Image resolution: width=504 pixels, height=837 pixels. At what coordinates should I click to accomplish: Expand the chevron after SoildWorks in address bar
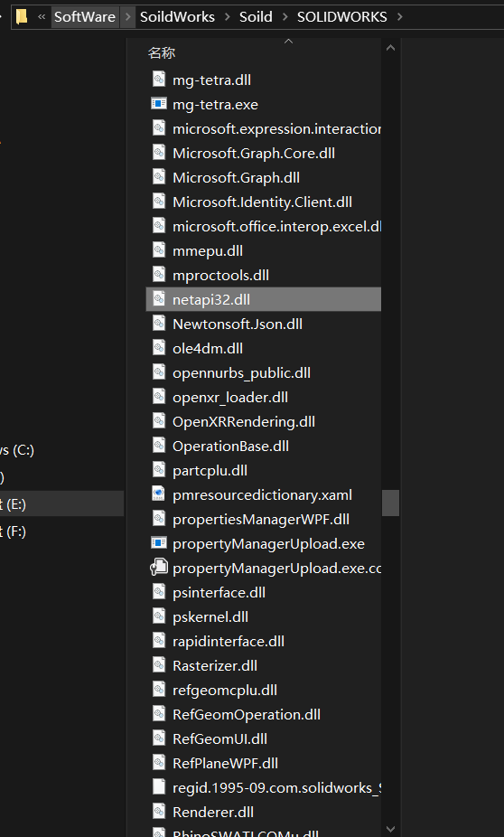(x=228, y=17)
